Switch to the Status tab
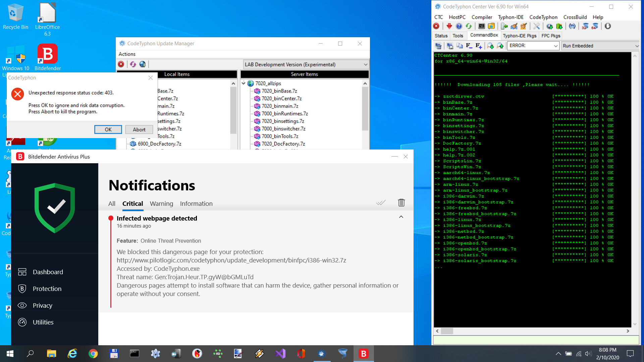Viewport: 644px width, 362px height. [x=441, y=36]
